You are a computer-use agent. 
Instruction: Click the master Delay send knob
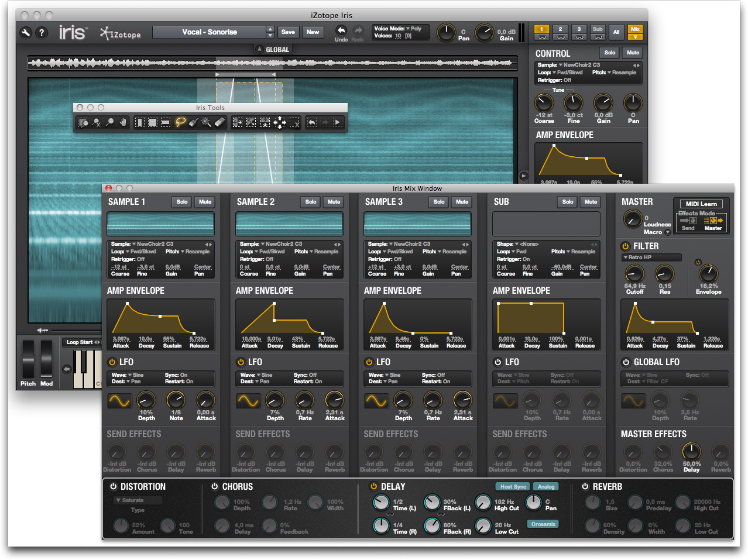tap(691, 452)
